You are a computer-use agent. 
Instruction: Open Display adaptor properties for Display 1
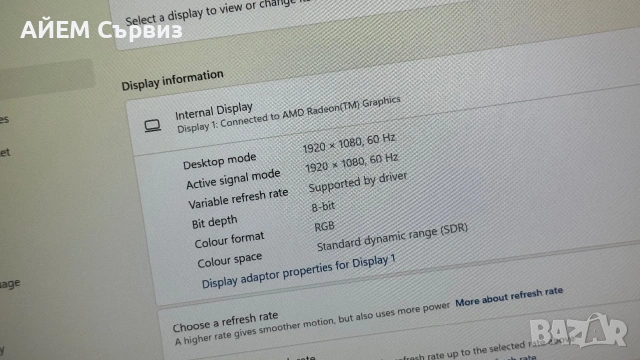(x=298, y=271)
